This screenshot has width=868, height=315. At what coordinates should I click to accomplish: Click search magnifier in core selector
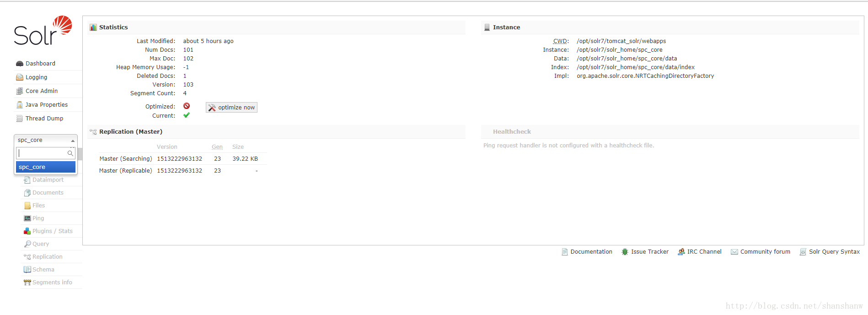[70, 153]
